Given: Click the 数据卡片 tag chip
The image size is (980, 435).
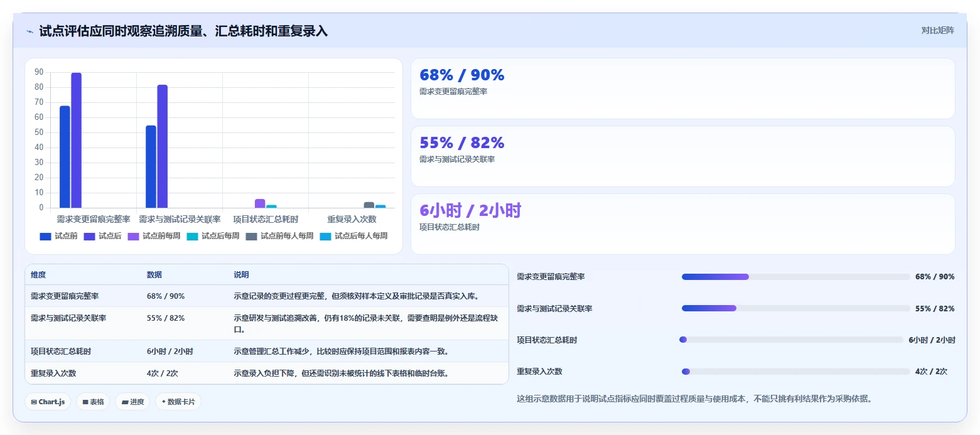Looking at the screenshot, I should pyautogui.click(x=178, y=402).
